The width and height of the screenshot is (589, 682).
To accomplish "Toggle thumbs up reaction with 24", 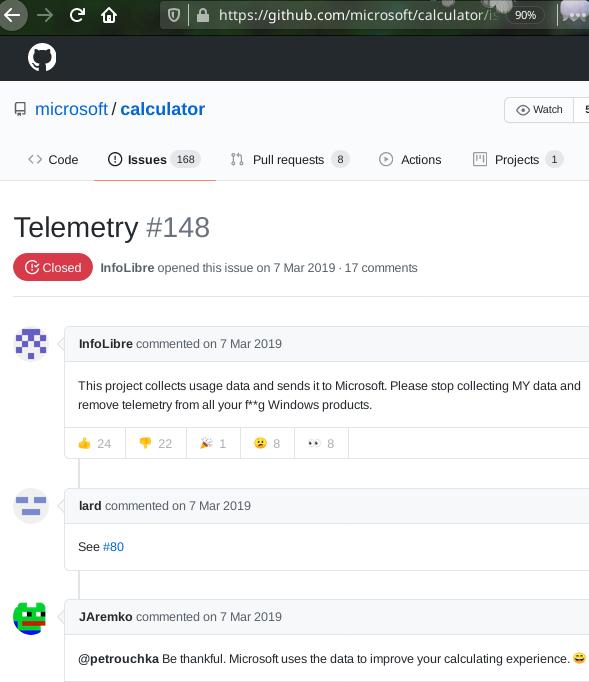I will tap(95, 443).
